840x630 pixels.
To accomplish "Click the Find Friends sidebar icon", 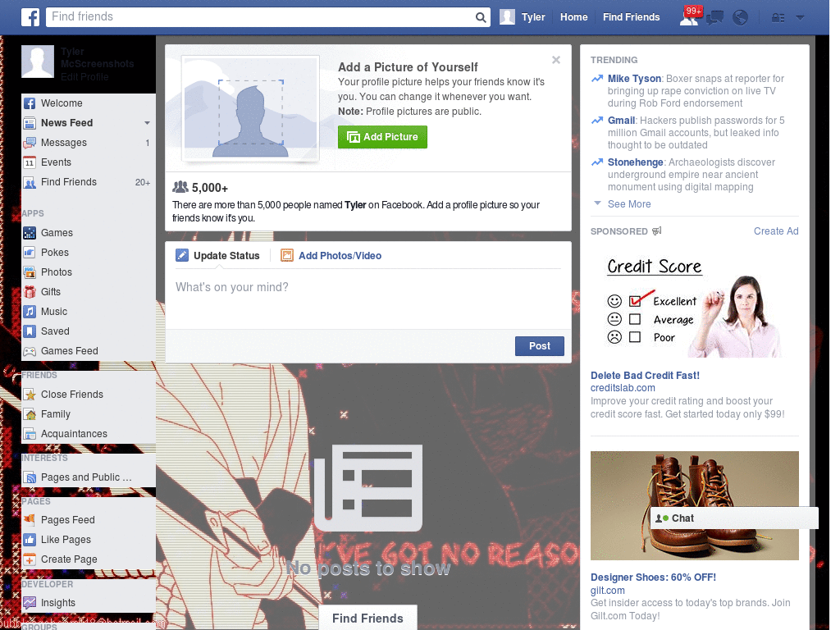I will coord(30,182).
